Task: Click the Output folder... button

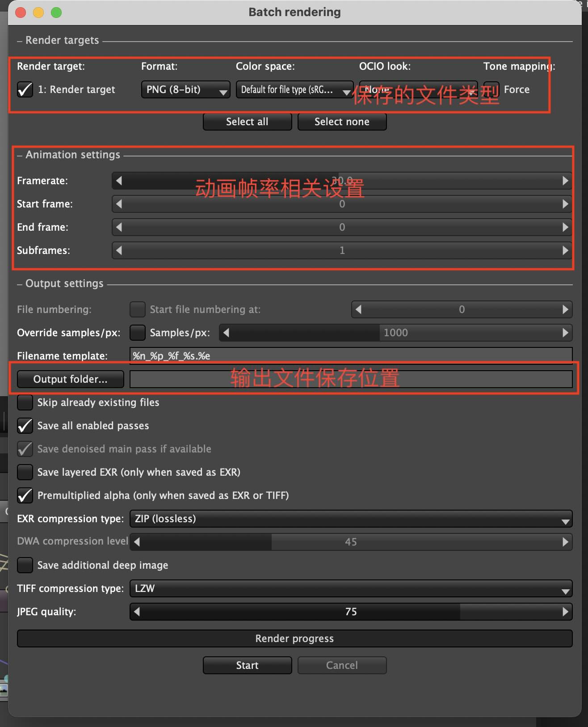Action: click(x=70, y=379)
